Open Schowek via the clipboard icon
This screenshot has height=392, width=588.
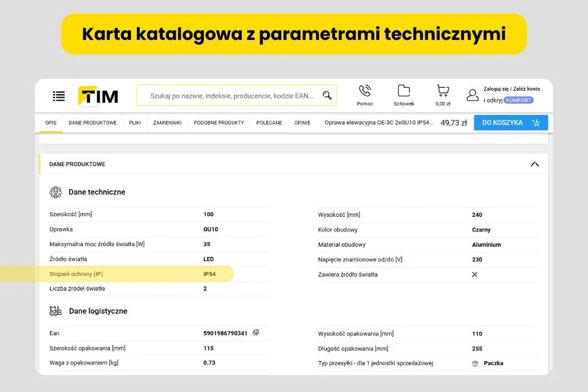point(403,91)
